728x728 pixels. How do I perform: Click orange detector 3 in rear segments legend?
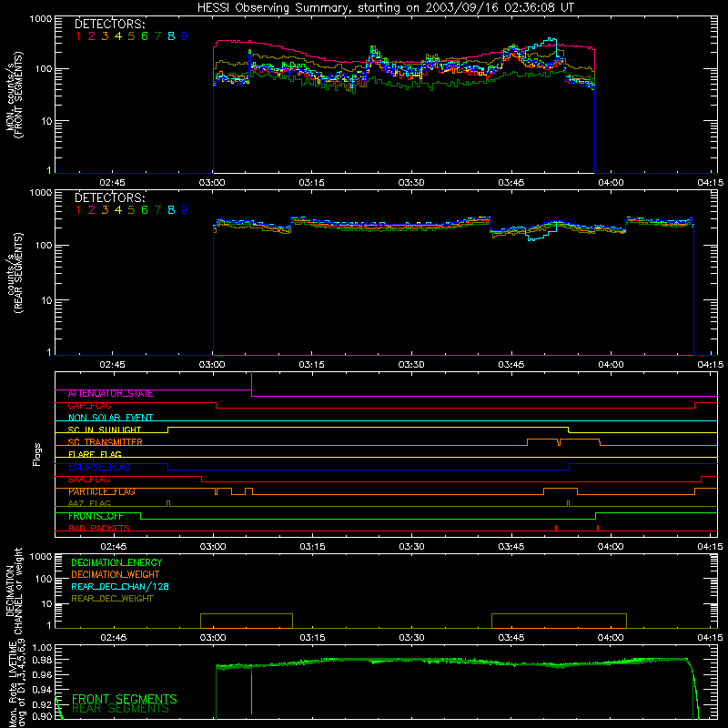[105, 210]
